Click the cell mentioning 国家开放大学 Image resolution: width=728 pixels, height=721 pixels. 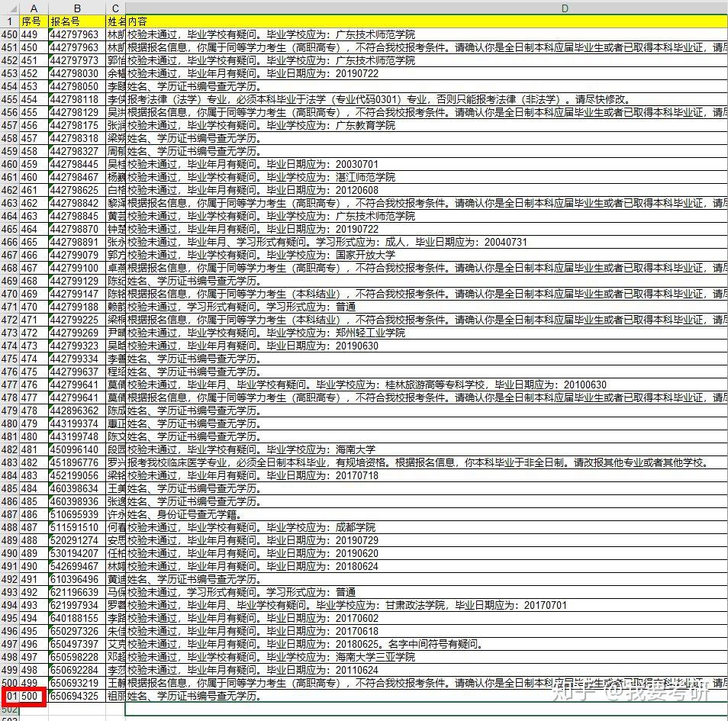(427, 255)
